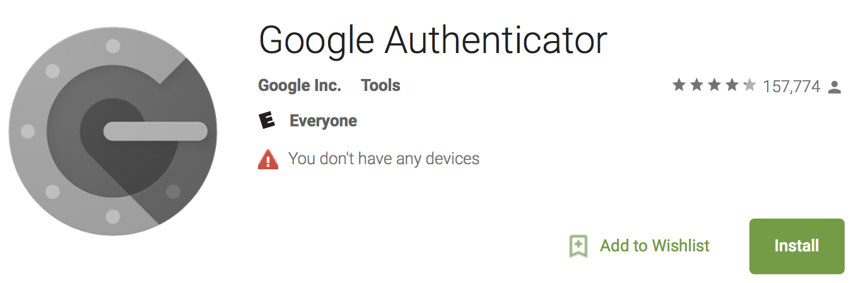Viewport: 868px width, 283px height.
Task: Click the "You don't have any devices" message
Action: tap(384, 158)
